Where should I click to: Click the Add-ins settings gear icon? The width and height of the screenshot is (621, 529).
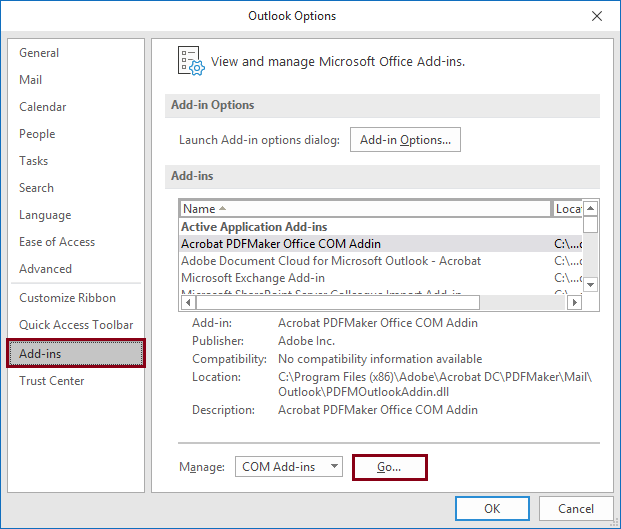pyautogui.click(x=191, y=61)
